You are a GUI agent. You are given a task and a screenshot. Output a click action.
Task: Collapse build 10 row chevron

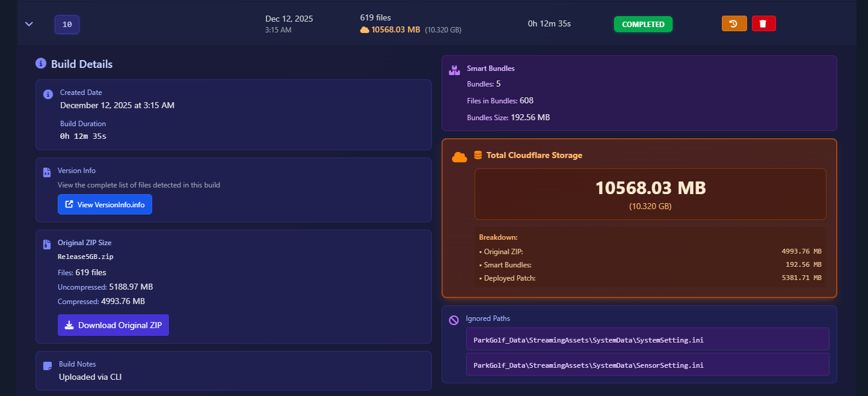[x=29, y=24]
